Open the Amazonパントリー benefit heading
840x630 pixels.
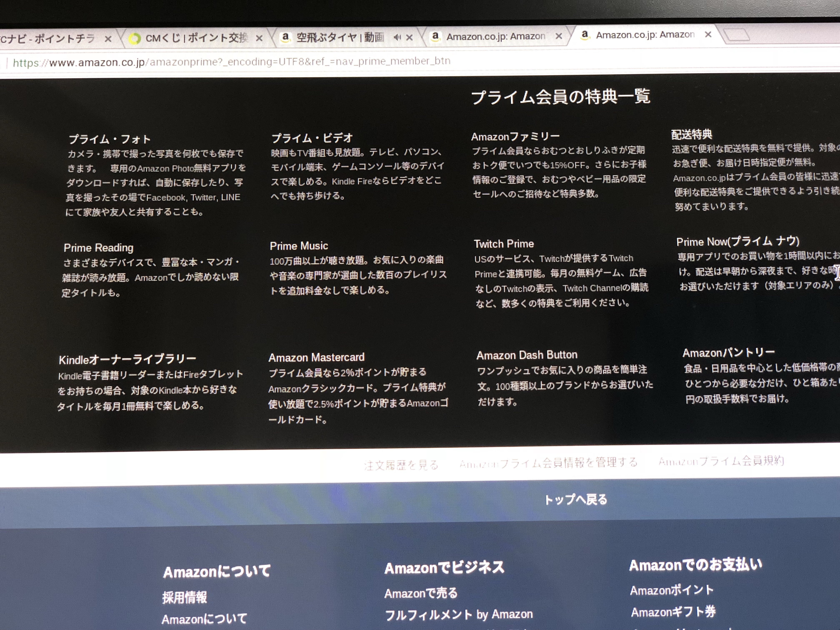tap(729, 353)
